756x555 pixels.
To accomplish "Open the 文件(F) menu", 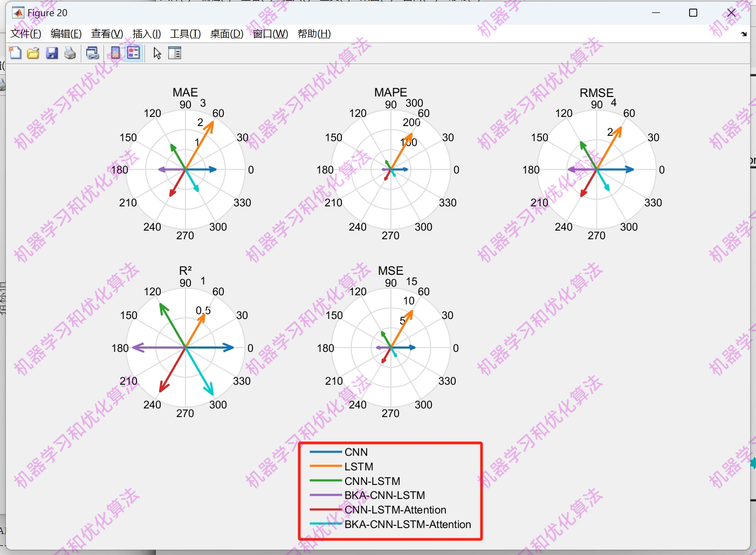I will click(26, 34).
